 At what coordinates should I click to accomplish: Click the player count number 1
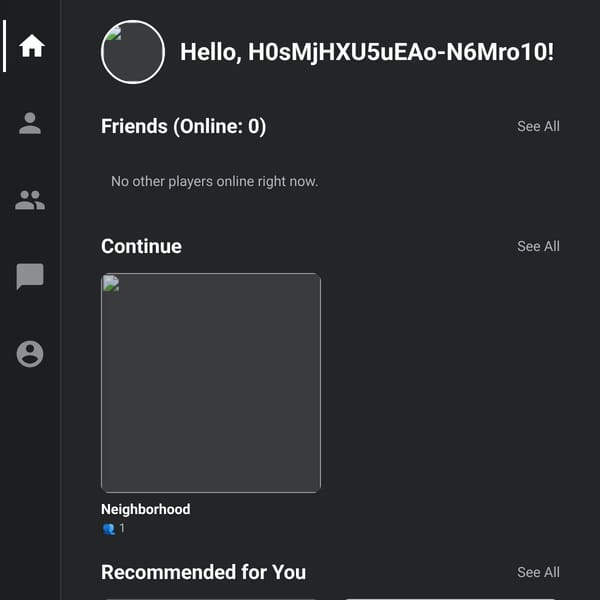pos(122,528)
